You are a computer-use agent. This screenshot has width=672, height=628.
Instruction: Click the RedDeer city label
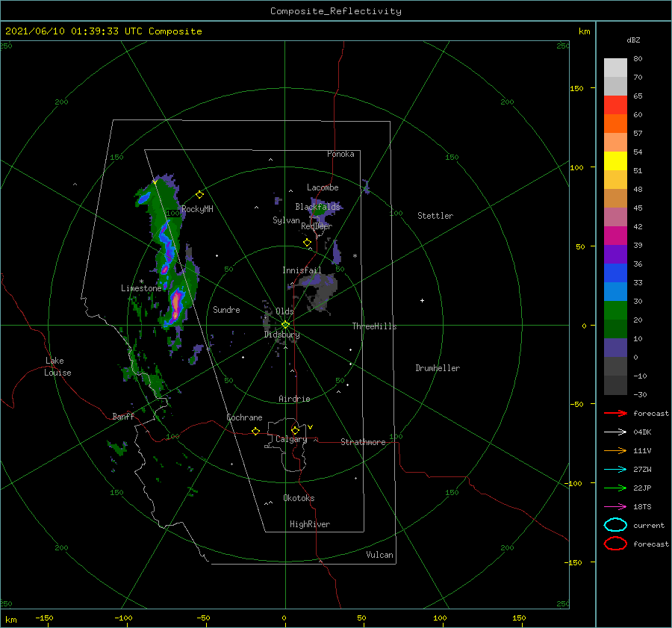point(317,226)
